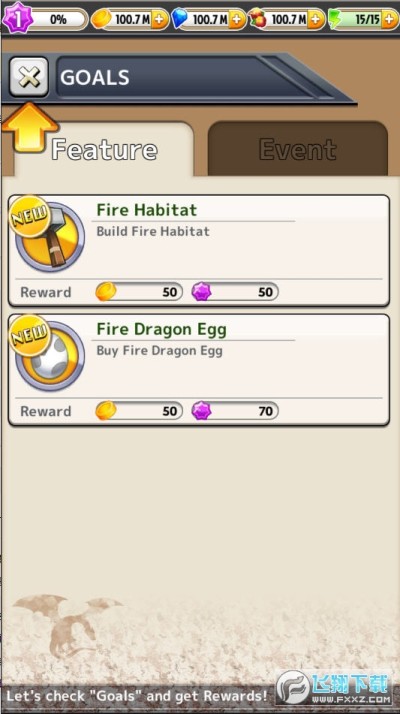The height and width of the screenshot is (714, 400).
Task: Select the Feature tab
Action: pos(104,148)
